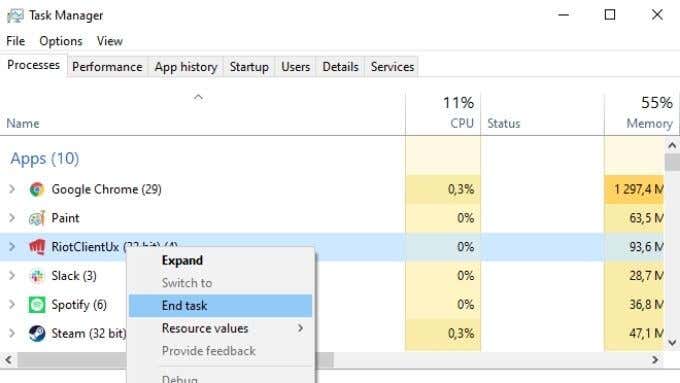Switch to the Startup tab
This screenshot has width=680, height=383.
coord(249,67)
